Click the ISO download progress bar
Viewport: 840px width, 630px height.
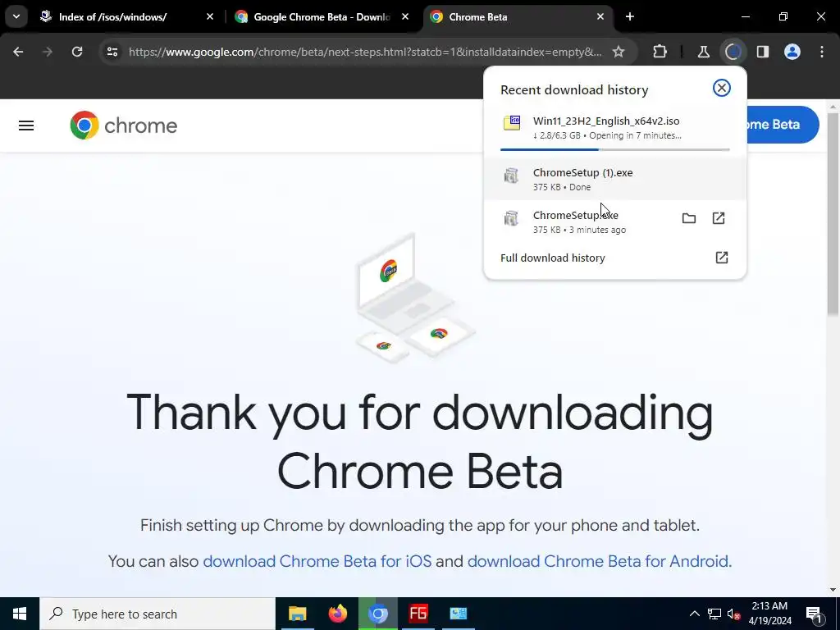point(615,149)
